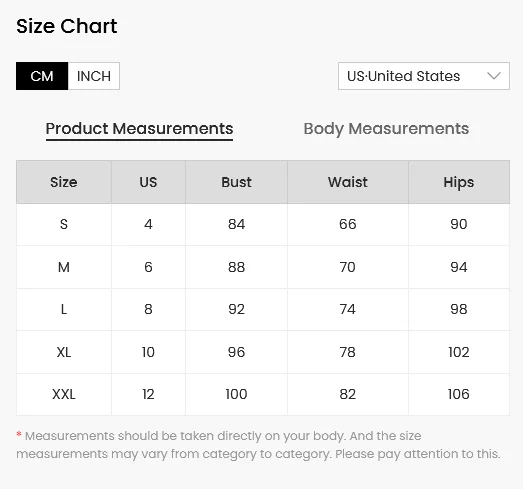The width and height of the screenshot is (523, 489).
Task: Select the XXL size row label
Action: [64, 394]
